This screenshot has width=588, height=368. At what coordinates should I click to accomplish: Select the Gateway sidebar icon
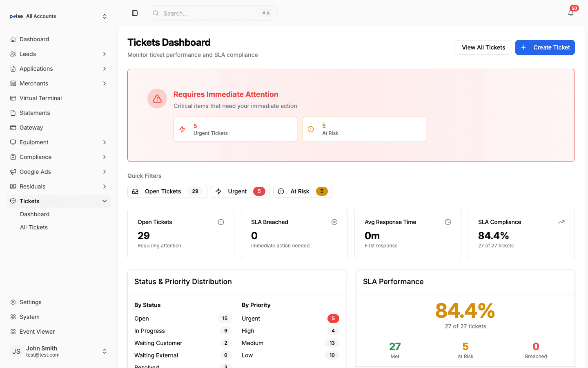(13, 127)
